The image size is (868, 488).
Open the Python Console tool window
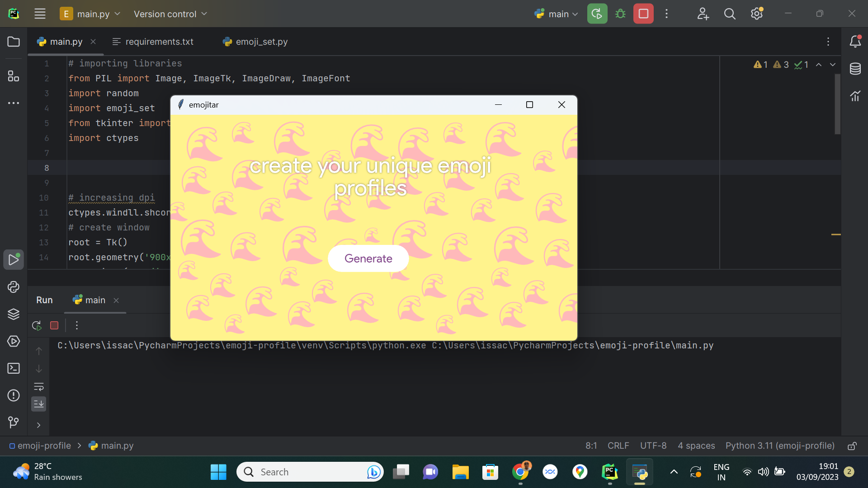(x=14, y=287)
